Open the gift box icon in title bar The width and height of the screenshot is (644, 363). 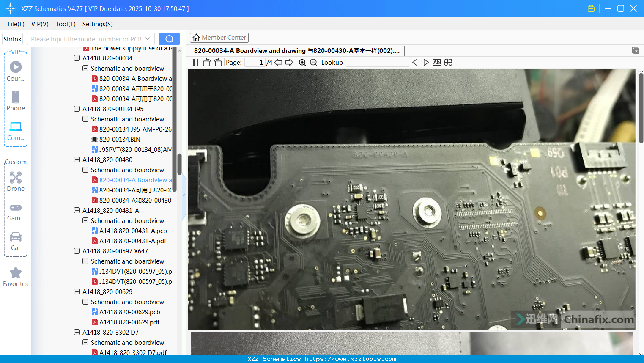[591, 8]
